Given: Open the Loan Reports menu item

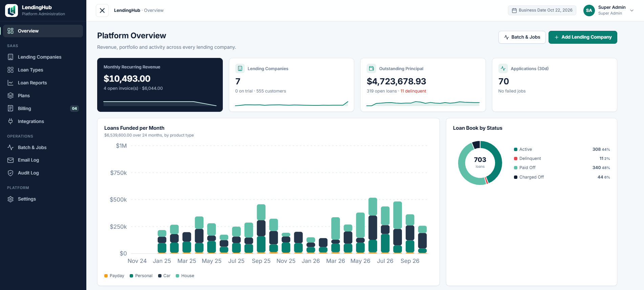Looking at the screenshot, I should pyautogui.click(x=43, y=83).
